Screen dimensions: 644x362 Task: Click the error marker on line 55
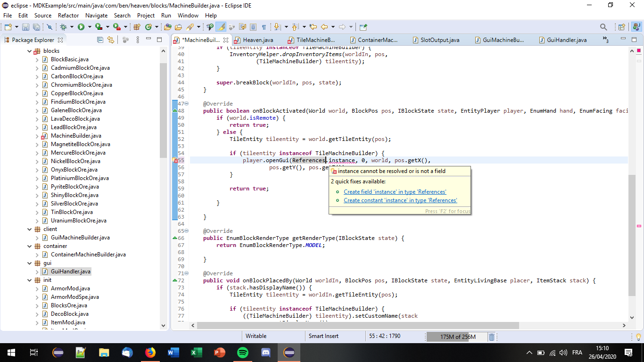[x=176, y=161]
